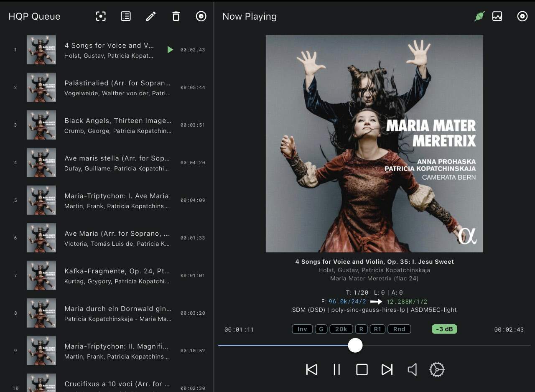Click the locate current track icon in HQP Queue header

click(x=101, y=16)
